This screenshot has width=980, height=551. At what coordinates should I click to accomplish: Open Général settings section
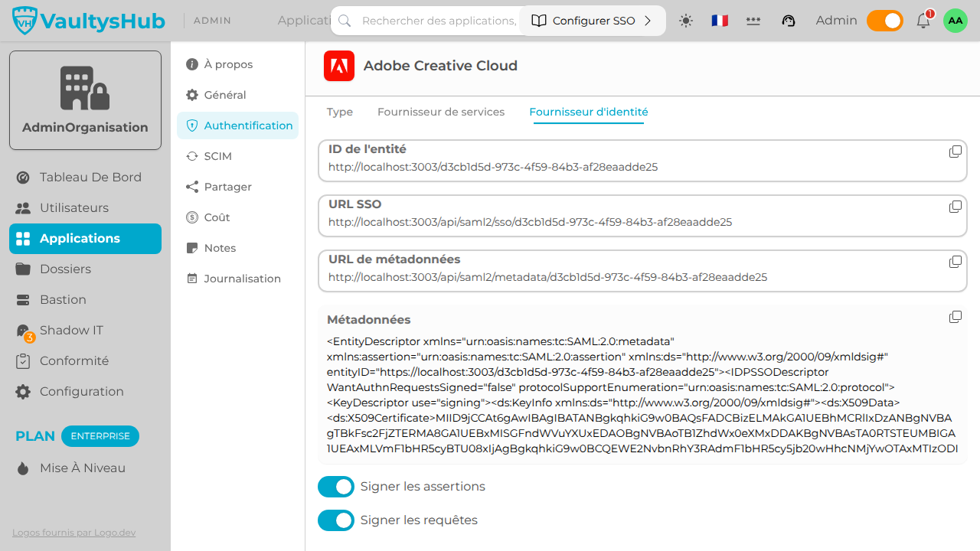point(237,95)
